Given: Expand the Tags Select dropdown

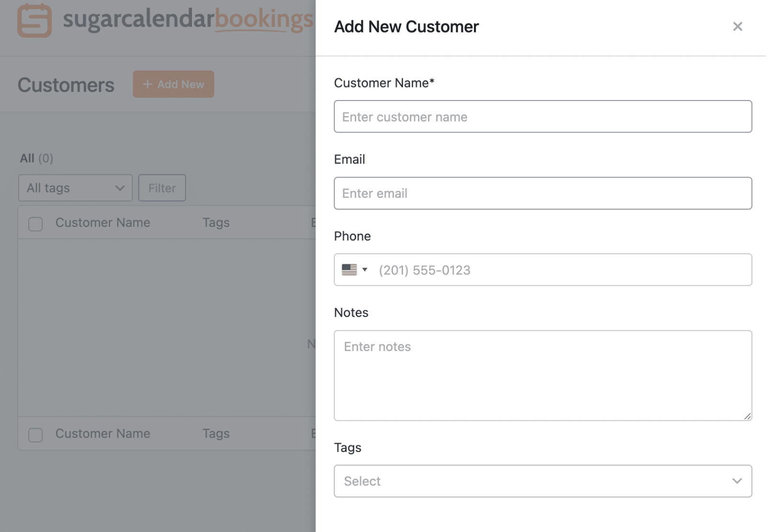Looking at the screenshot, I should pyautogui.click(x=542, y=481).
